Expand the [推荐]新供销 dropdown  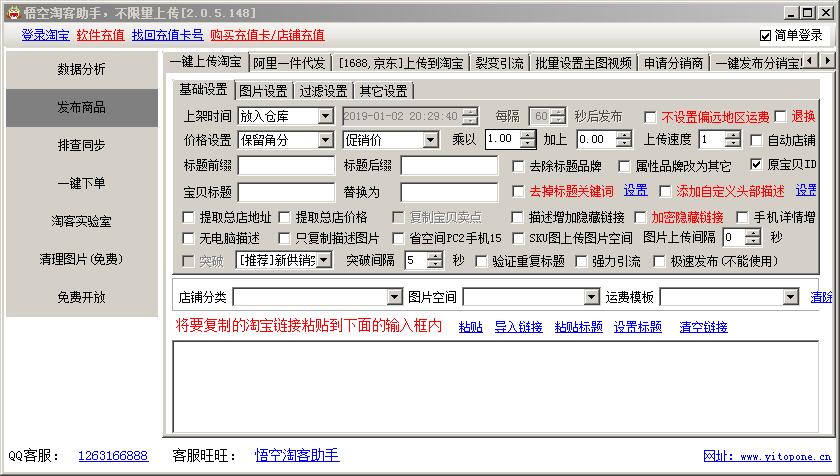(x=324, y=261)
